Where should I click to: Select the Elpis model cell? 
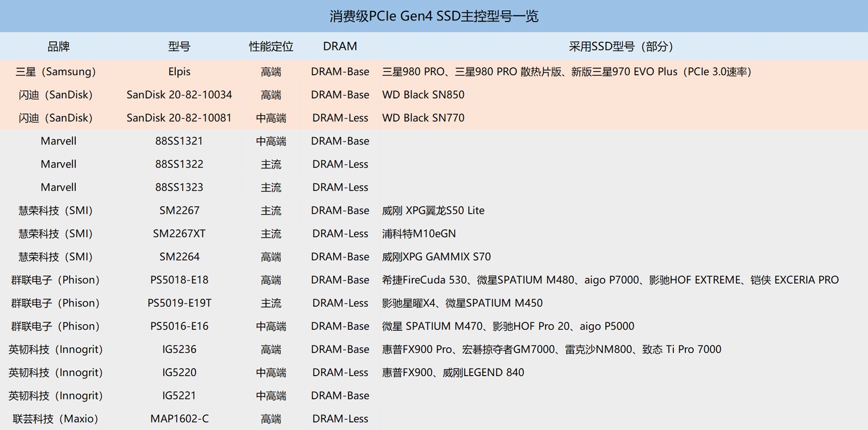pyautogui.click(x=179, y=71)
